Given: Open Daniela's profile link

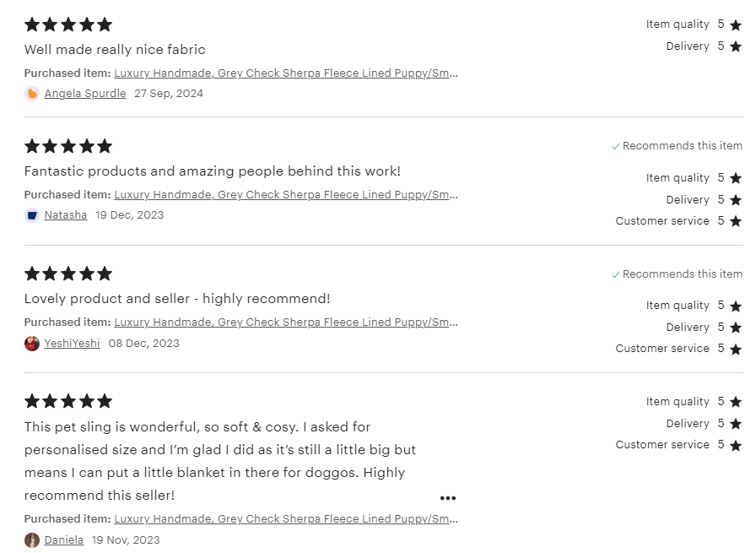Looking at the screenshot, I should (64, 540).
